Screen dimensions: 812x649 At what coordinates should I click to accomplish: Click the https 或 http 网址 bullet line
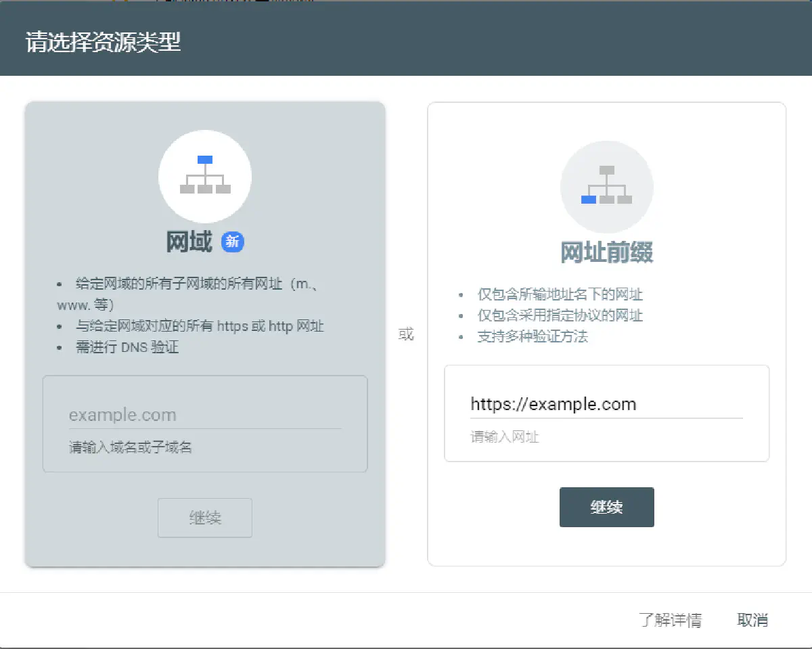click(200, 326)
